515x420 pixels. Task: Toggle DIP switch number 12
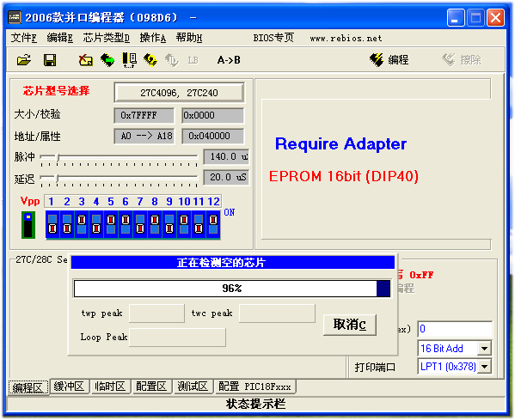point(213,224)
